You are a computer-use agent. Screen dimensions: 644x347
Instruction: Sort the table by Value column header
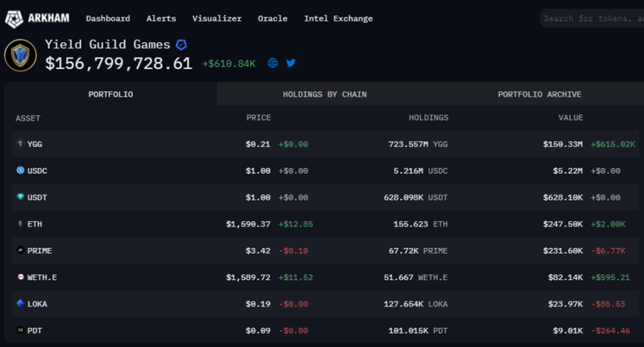[x=571, y=118]
